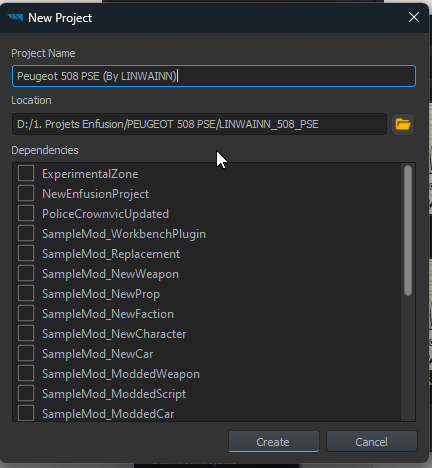
Task: Open the folder browse icon for Location
Action: coord(403,124)
